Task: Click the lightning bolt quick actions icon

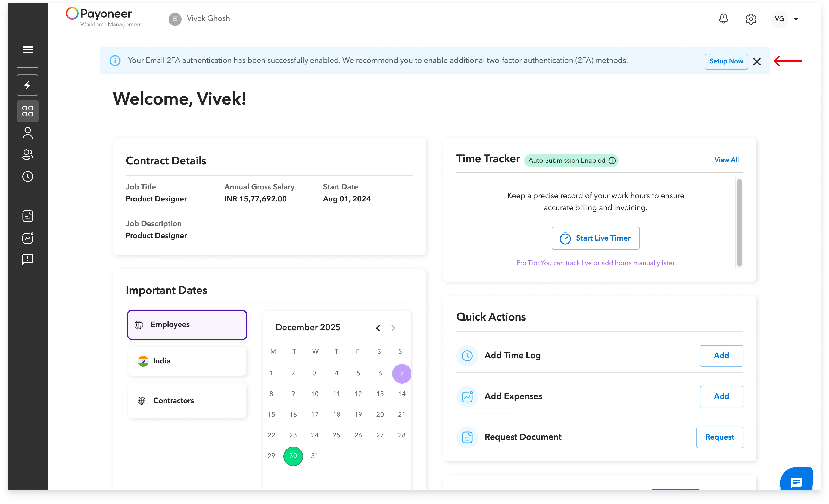Action: click(28, 85)
